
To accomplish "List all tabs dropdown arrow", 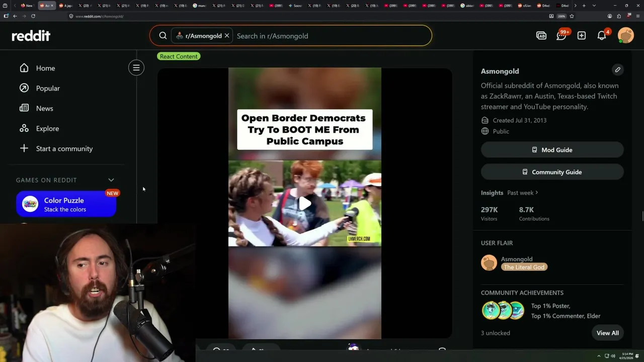I will click(x=594, y=6).
